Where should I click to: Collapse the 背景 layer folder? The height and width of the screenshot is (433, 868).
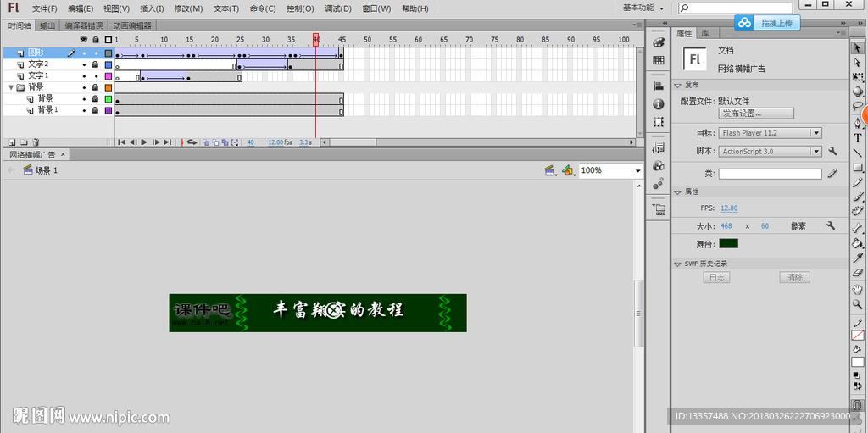click(11, 87)
